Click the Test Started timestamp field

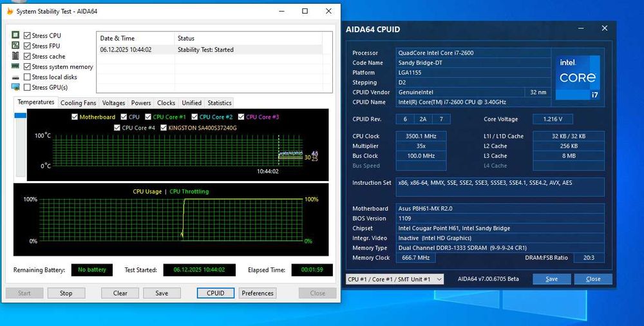(x=199, y=270)
